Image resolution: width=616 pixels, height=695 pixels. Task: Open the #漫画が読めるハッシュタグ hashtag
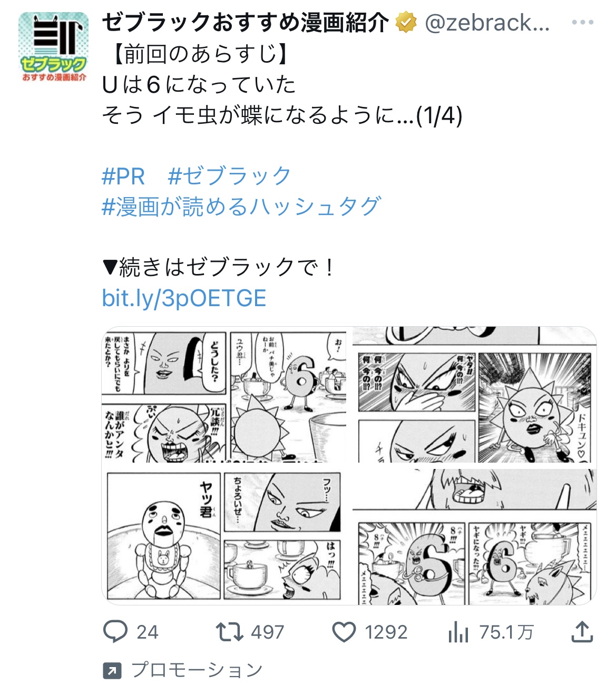[x=241, y=207]
